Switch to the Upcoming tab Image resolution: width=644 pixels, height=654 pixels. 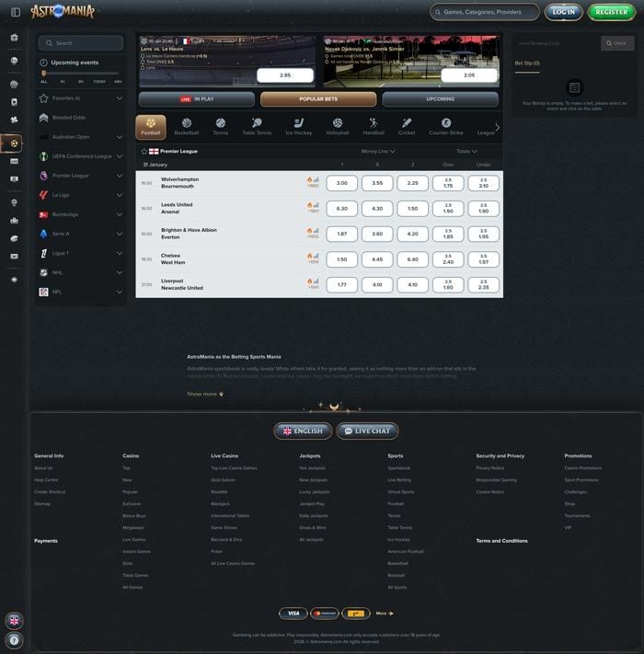pos(440,98)
